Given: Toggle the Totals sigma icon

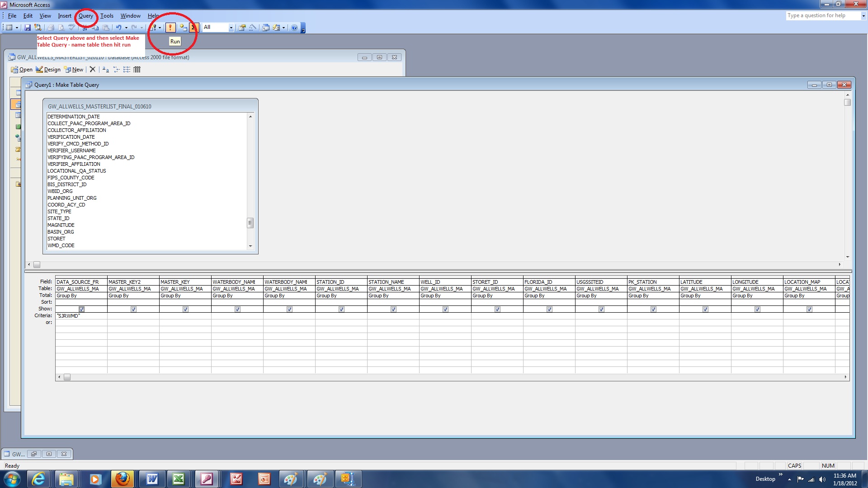Looking at the screenshot, I should (x=193, y=28).
